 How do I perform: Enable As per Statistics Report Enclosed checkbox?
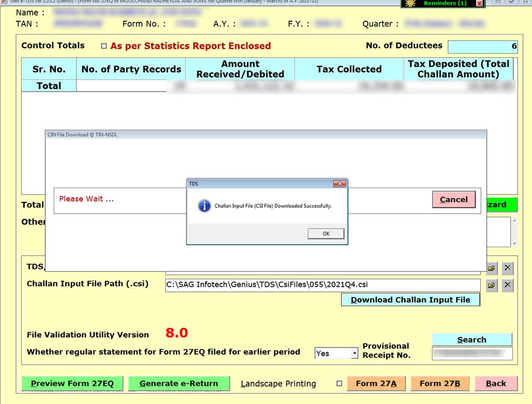[x=104, y=46]
